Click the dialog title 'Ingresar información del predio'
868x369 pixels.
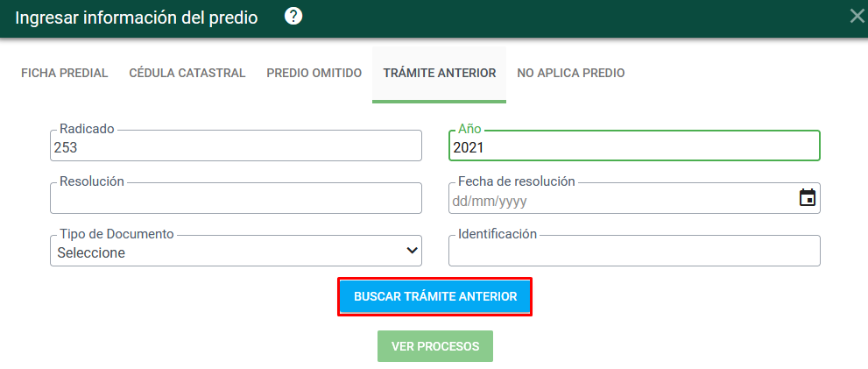coord(137,18)
